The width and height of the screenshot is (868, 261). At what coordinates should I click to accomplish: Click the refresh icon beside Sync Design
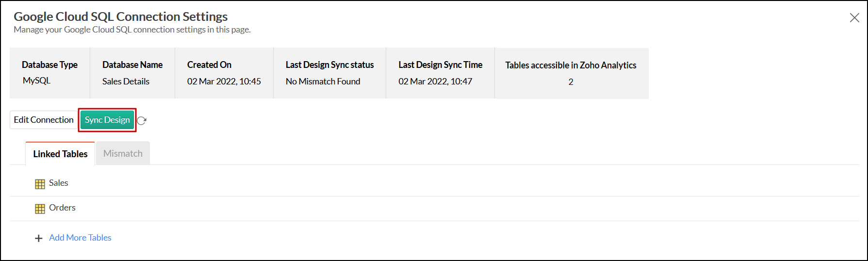coord(142,121)
